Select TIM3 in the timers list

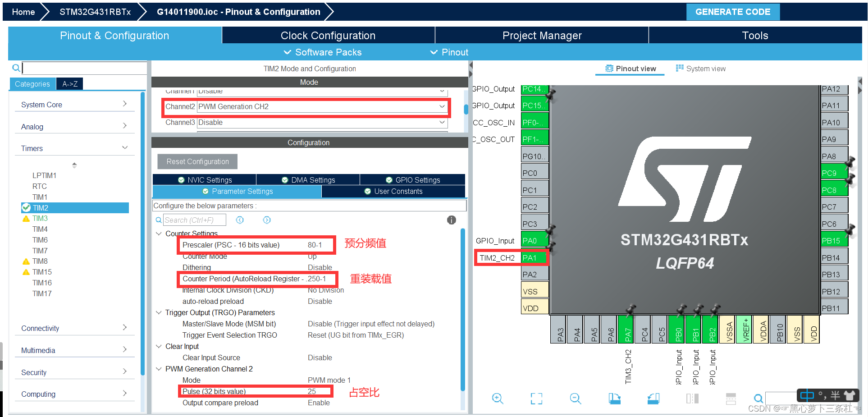coord(40,219)
